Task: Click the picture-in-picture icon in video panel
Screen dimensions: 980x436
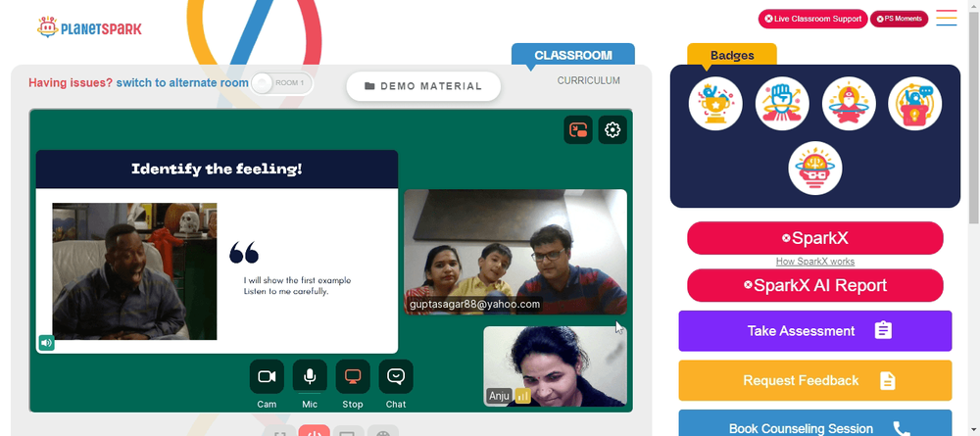Action: pyautogui.click(x=578, y=130)
